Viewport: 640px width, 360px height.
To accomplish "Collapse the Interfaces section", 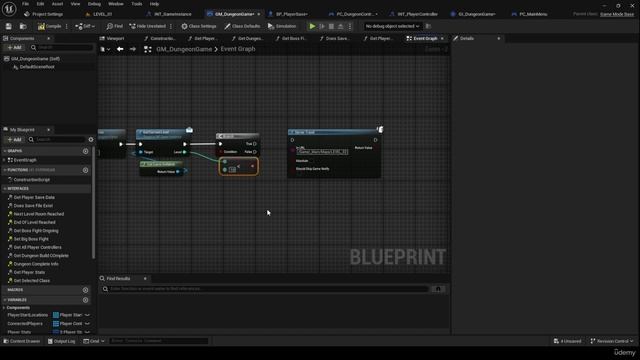I will coord(5,189).
